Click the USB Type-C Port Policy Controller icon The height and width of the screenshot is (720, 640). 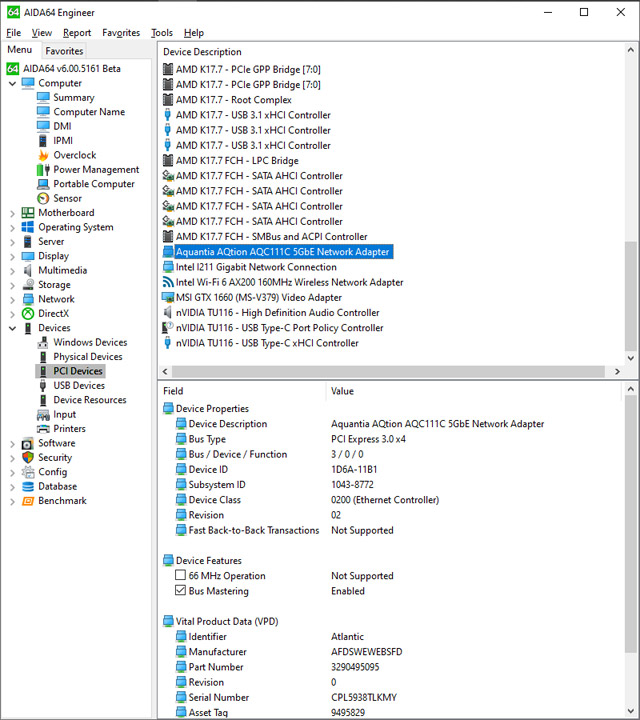pyautogui.click(x=168, y=327)
